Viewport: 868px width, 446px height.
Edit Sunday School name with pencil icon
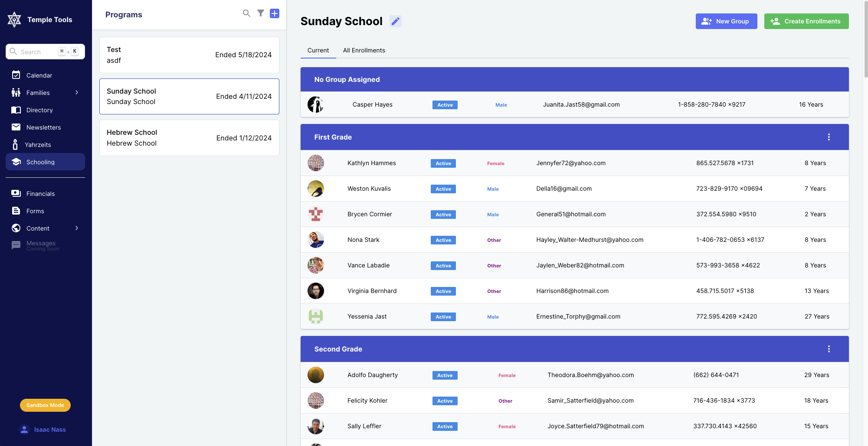tap(395, 21)
